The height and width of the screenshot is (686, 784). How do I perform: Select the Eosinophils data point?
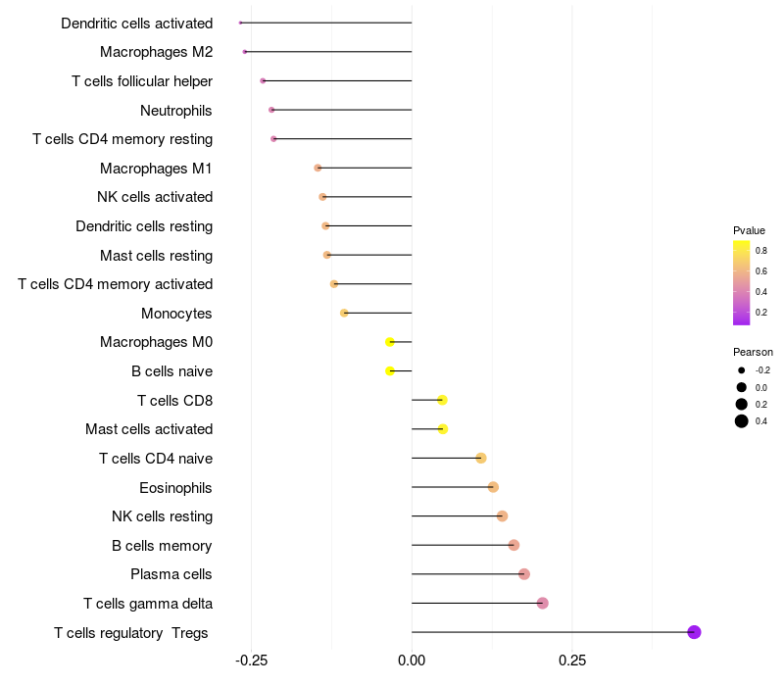493,487
